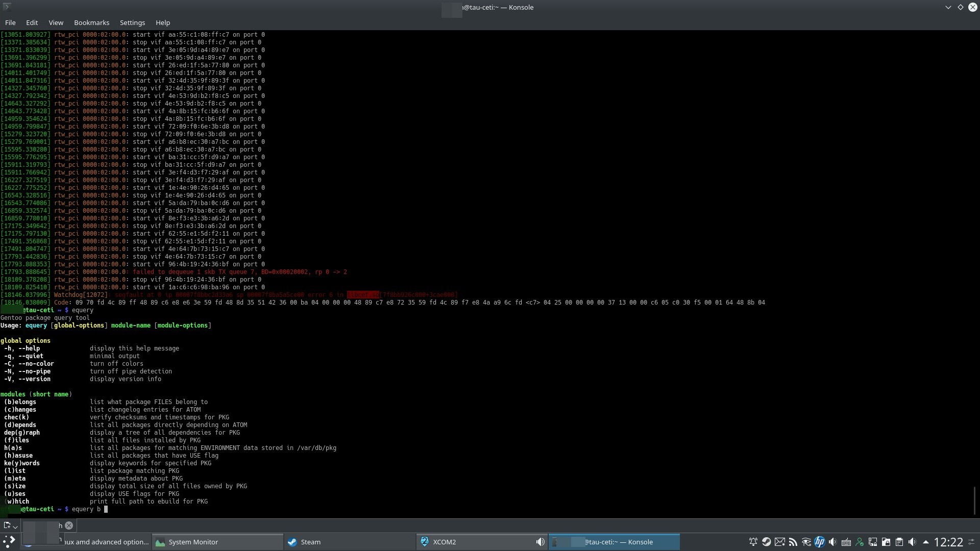Click the '-V, --version' option text
This screenshot has width=980, height=551.
pos(27,379)
